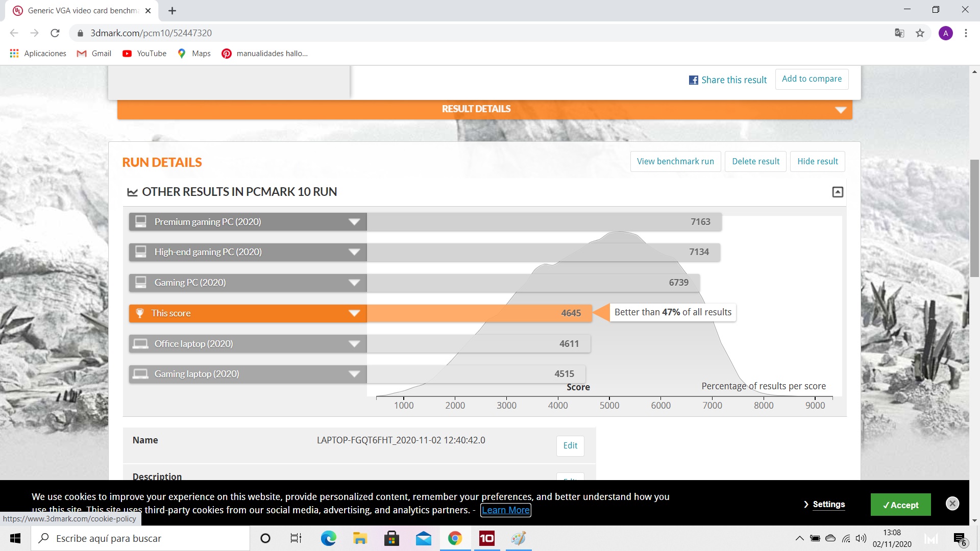Open the Chrome profile avatar
980x551 pixels.
[x=945, y=33]
